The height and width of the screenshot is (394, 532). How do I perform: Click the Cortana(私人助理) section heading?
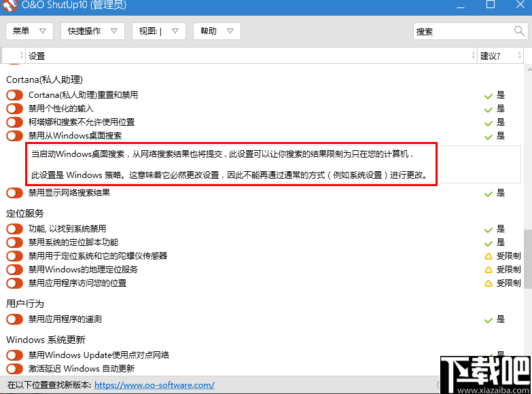(44, 79)
